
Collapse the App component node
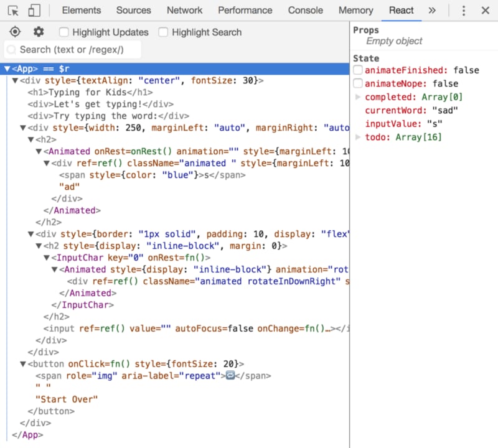coord(7,68)
